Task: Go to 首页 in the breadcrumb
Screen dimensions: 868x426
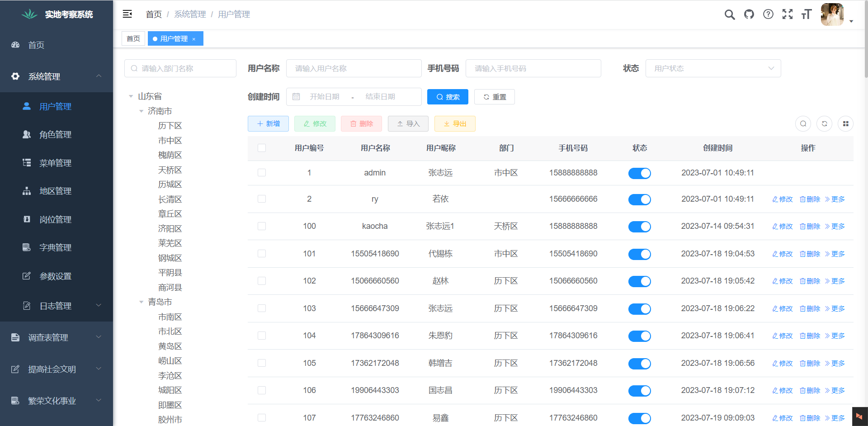Action: 154,14
